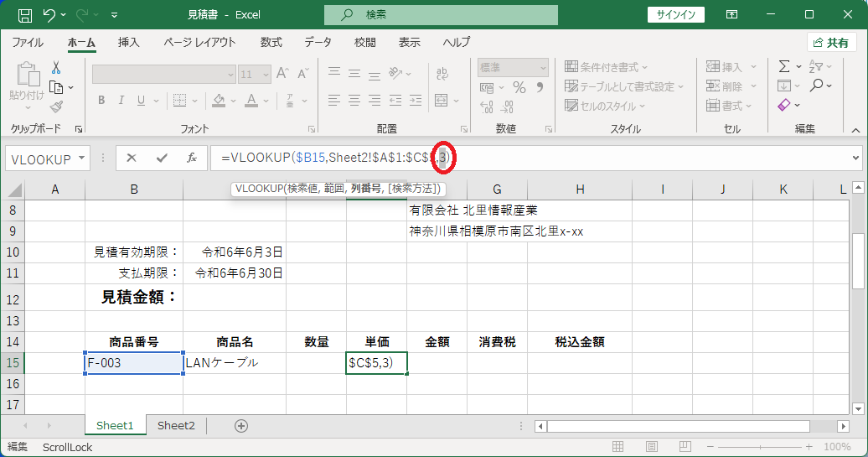Screen dimensions: 868x457
Task: Click the Undo arrow icon
Action: (x=49, y=15)
